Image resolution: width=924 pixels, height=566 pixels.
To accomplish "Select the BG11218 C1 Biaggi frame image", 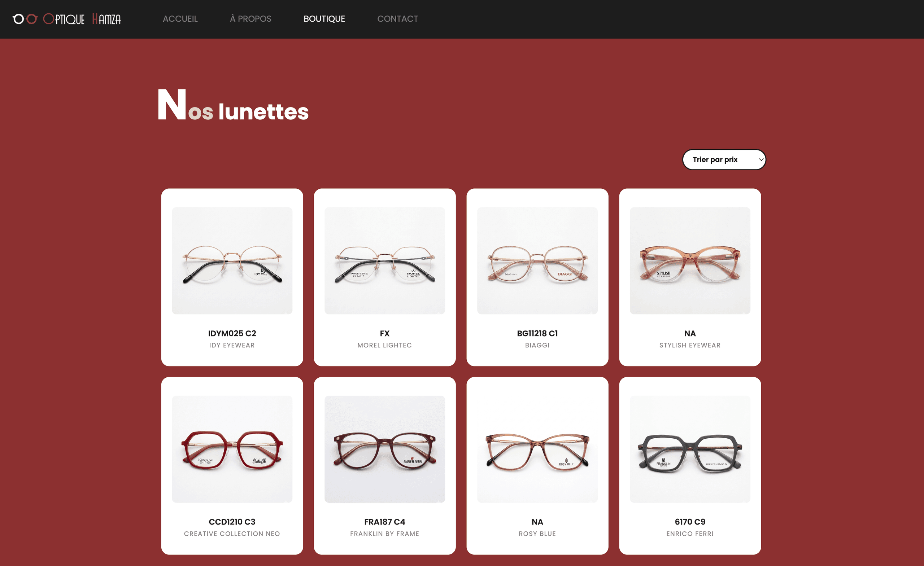I will [537, 261].
